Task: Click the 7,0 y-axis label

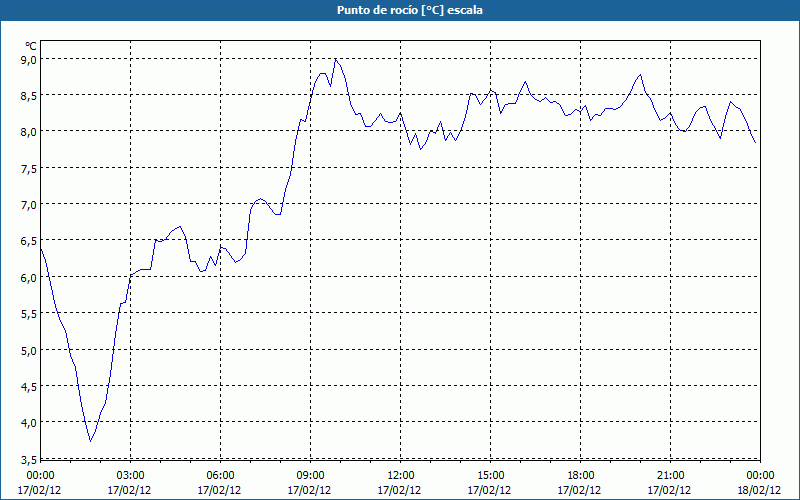Action: pyautogui.click(x=30, y=205)
